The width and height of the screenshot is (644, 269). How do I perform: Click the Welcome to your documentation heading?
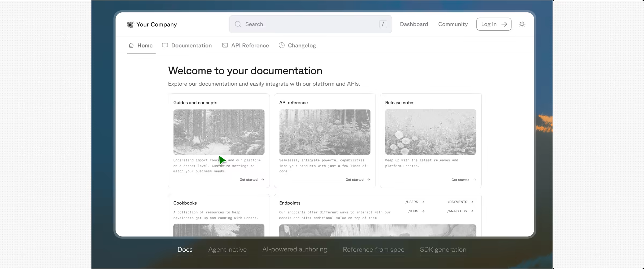pyautogui.click(x=245, y=71)
